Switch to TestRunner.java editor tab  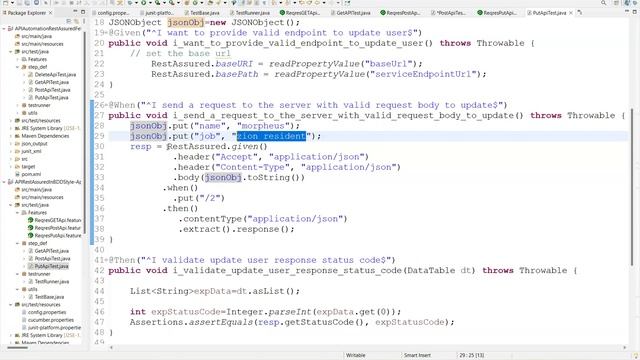249,13
